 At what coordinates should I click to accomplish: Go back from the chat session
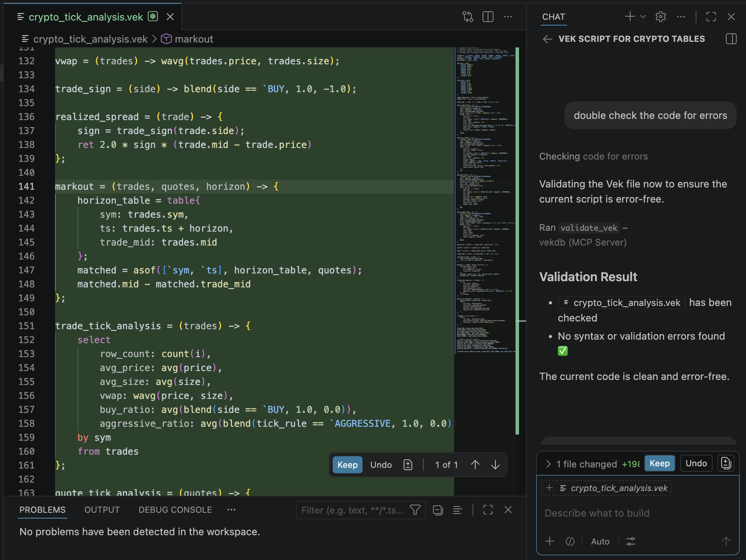point(547,39)
